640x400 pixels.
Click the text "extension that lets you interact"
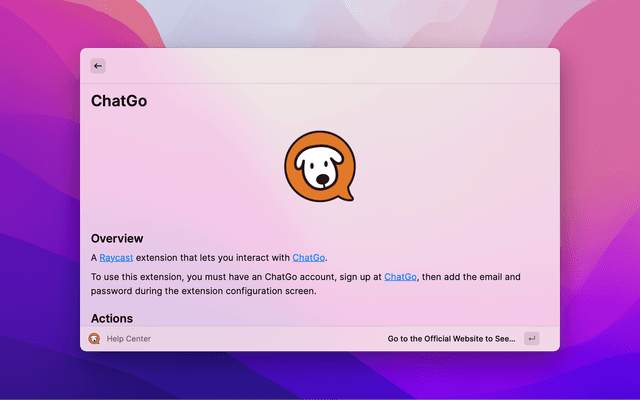(213, 258)
